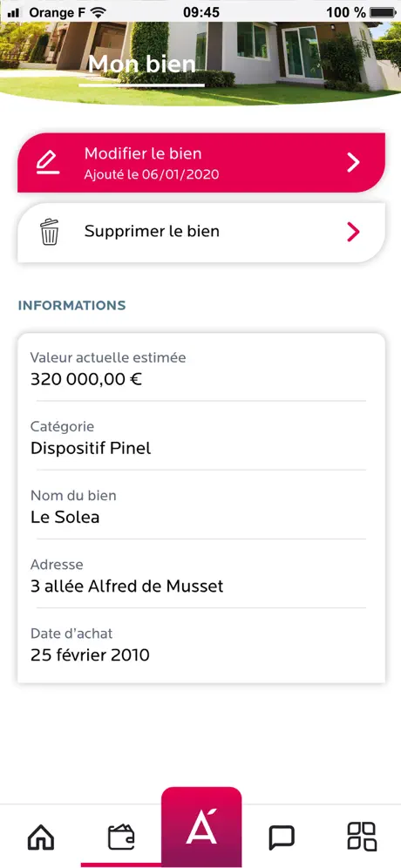Tap the battery indicator in status bar

coord(384,11)
